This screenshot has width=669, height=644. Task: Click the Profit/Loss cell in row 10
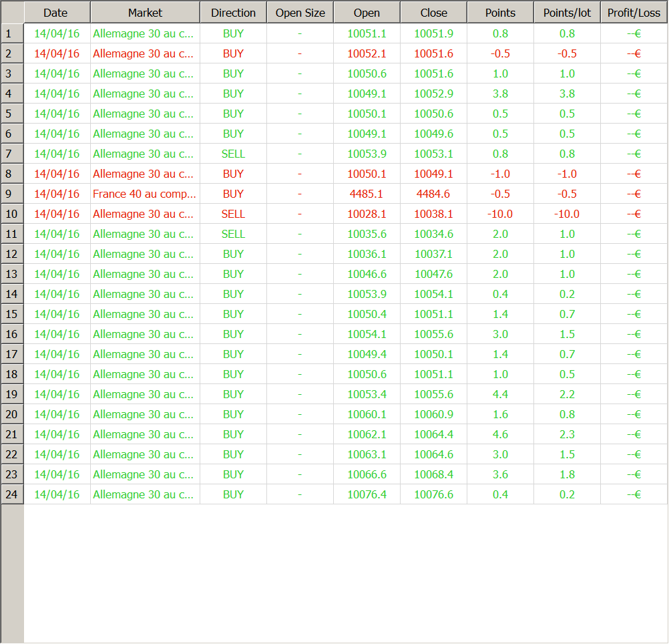pos(634,214)
